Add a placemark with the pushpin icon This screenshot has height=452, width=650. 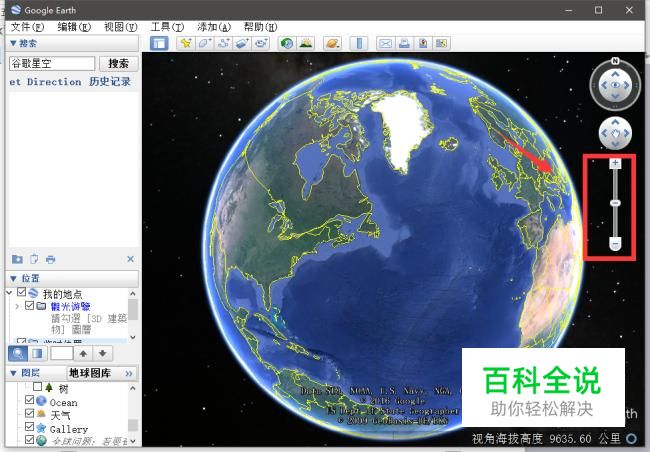click(186, 43)
